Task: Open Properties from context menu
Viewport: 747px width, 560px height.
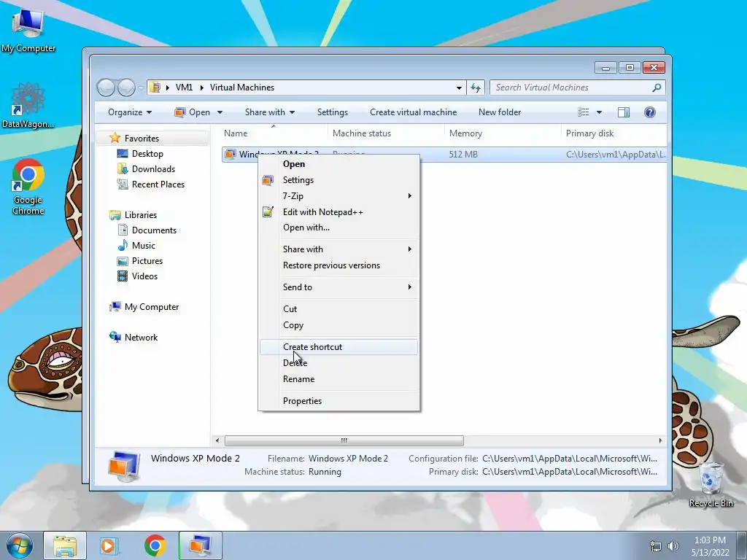Action: pos(338,401)
